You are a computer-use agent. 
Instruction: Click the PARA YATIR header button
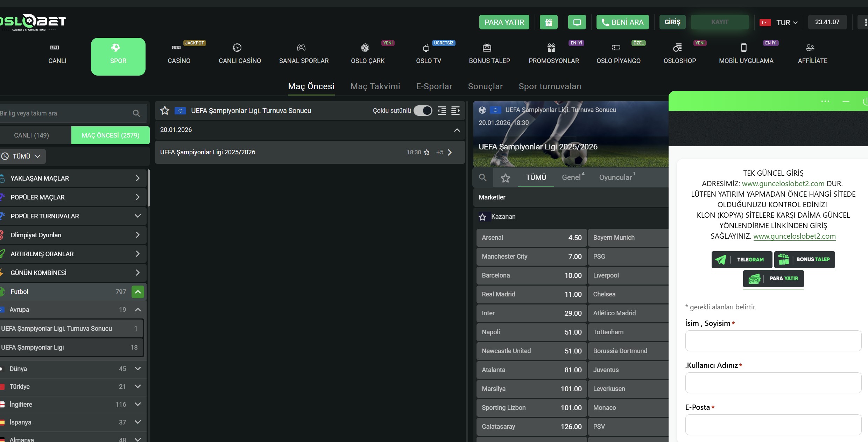(x=504, y=22)
